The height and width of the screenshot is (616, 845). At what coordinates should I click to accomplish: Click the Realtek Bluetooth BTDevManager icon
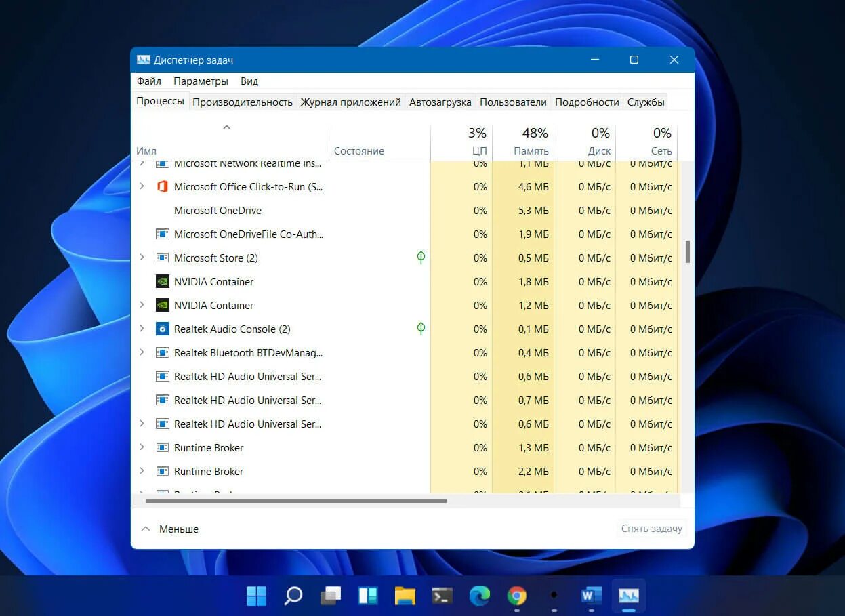click(x=162, y=352)
